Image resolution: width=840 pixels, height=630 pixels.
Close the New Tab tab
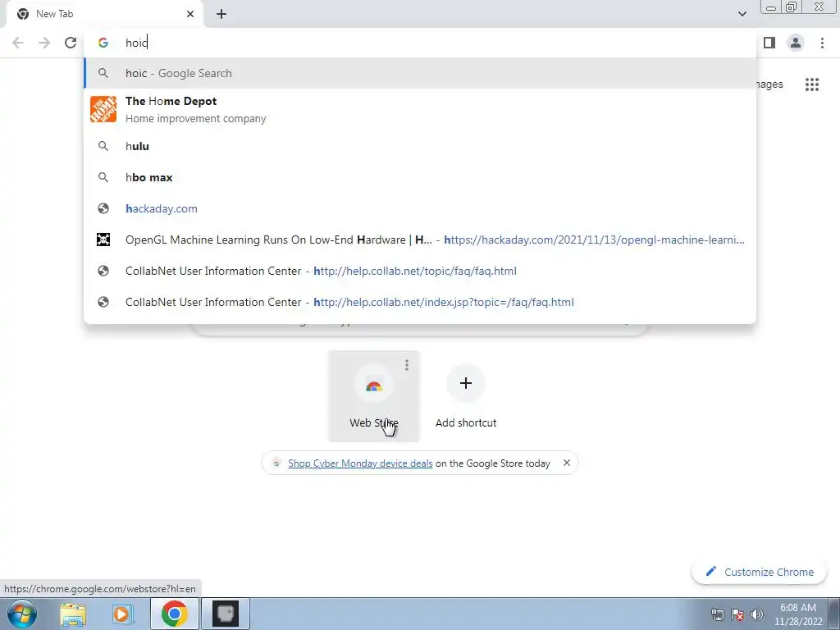pos(190,14)
